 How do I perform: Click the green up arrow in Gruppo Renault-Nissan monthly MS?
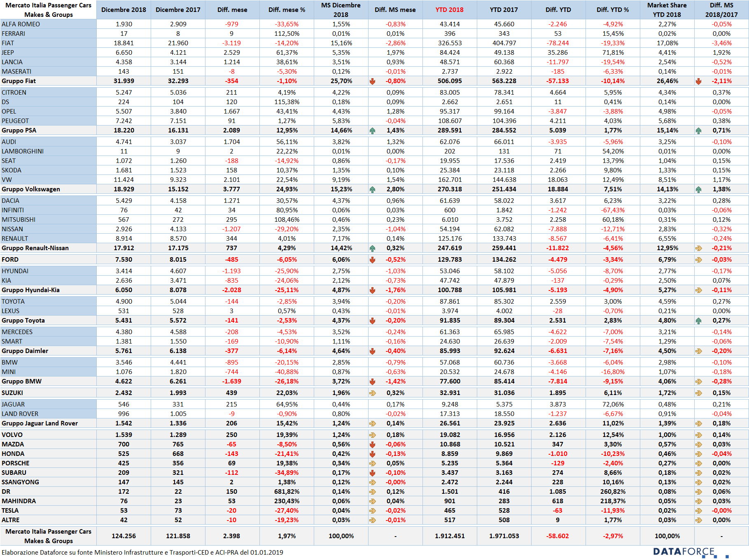pyautogui.click(x=372, y=248)
